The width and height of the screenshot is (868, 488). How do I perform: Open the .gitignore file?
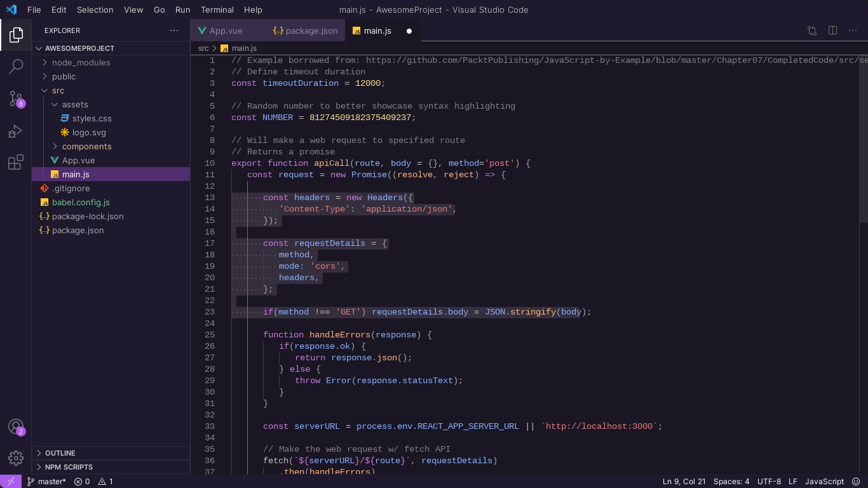(x=111, y=188)
